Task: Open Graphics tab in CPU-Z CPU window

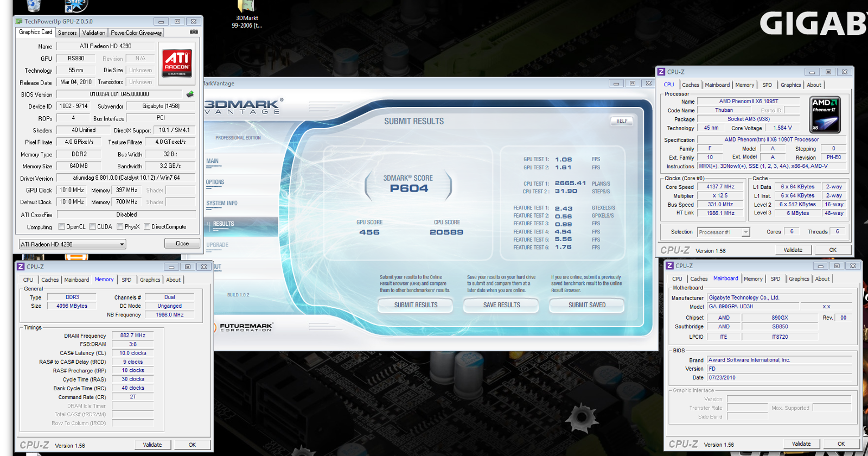Action: click(791, 85)
